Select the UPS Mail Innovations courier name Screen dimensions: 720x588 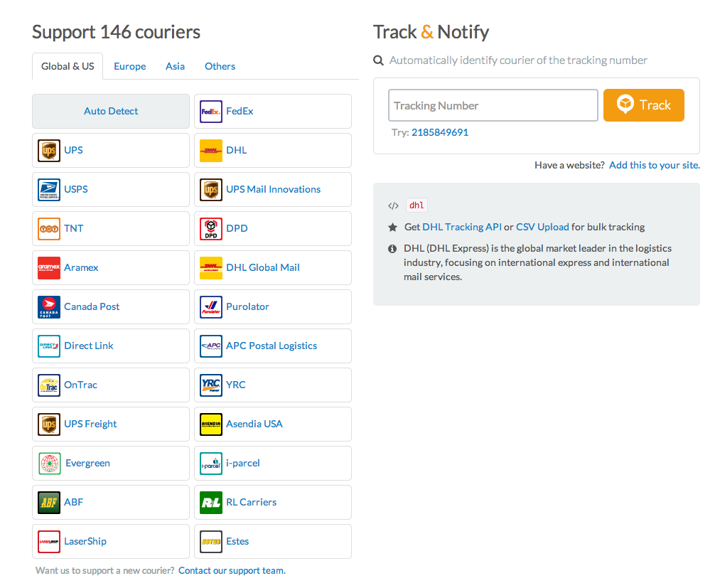tap(273, 189)
